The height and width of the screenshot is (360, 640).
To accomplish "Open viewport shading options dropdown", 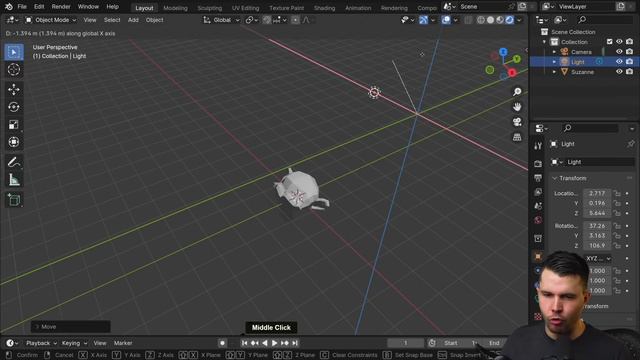I will click(x=519, y=20).
